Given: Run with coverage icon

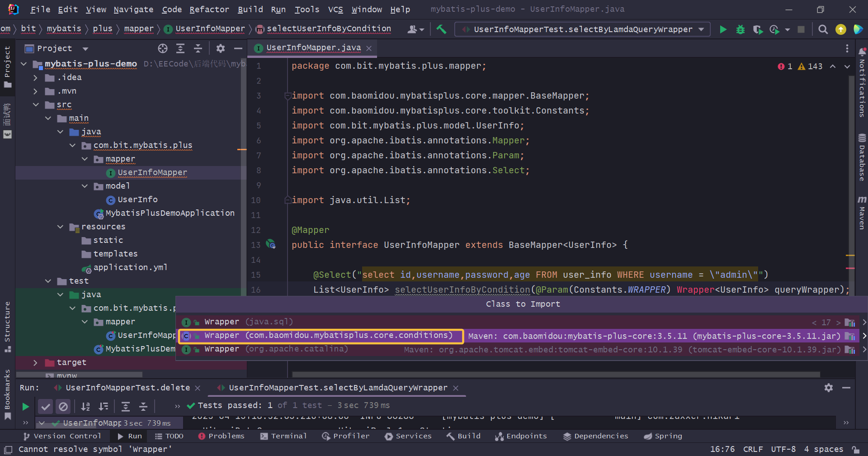Looking at the screenshot, I should (x=758, y=29).
